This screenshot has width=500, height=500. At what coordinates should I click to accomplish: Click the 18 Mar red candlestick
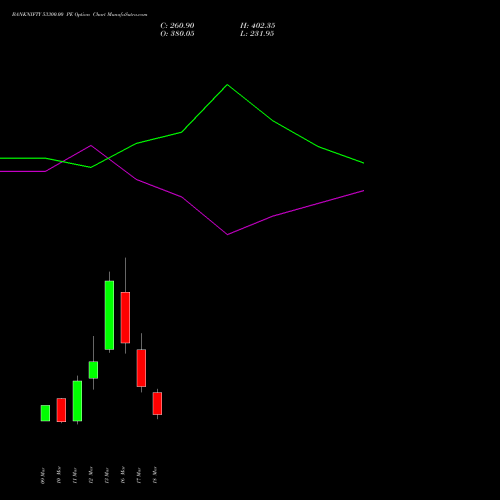157,403
